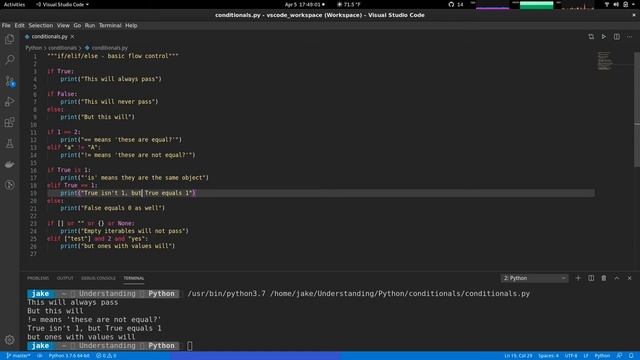Open the Explorer view in activity bar

[x=9, y=39]
